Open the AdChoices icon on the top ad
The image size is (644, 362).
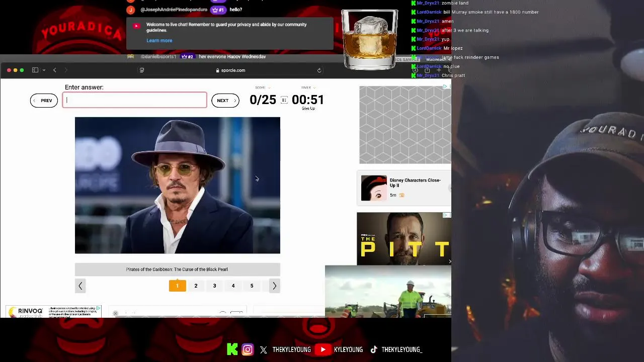click(446, 86)
